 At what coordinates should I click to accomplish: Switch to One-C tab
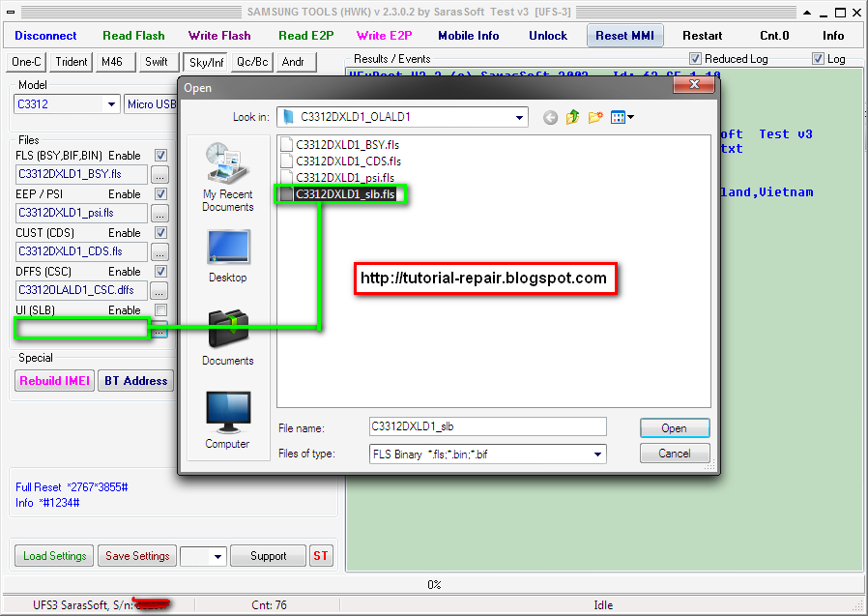[x=26, y=62]
